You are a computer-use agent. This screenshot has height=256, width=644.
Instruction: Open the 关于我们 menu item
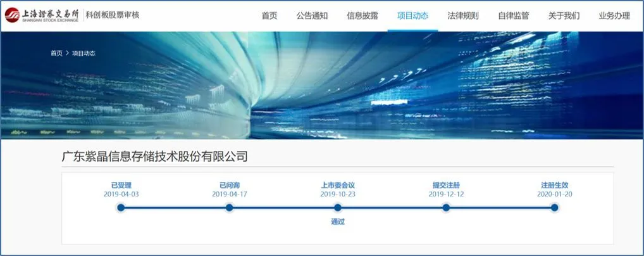coord(564,16)
